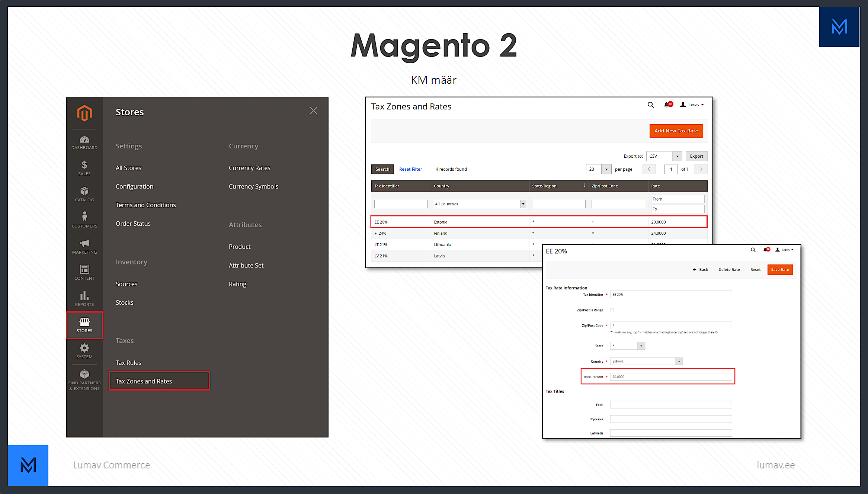The height and width of the screenshot is (494, 868).
Task: Open Attribute Set menu item
Action: 246,265
